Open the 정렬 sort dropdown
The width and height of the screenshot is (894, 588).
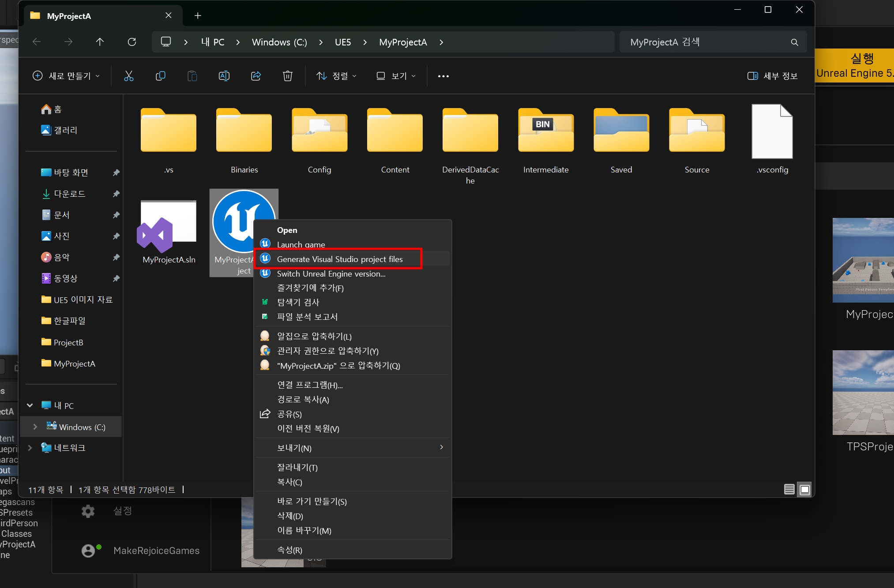point(337,76)
